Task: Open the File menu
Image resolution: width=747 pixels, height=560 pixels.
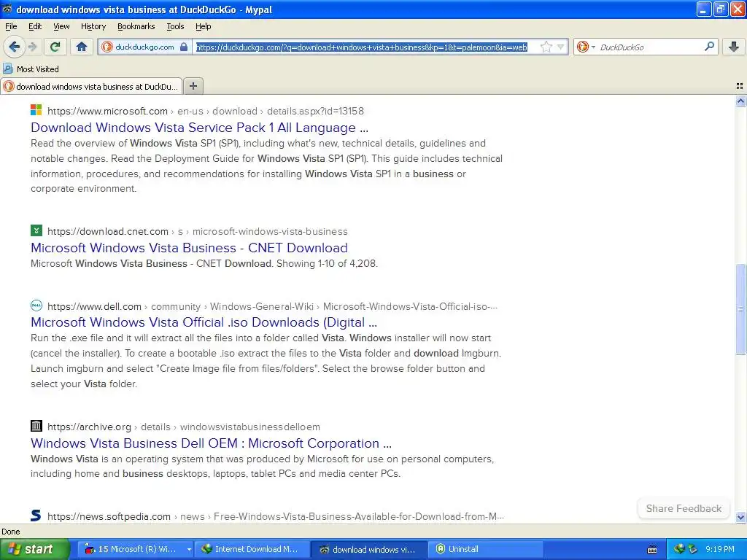Action: (x=11, y=26)
